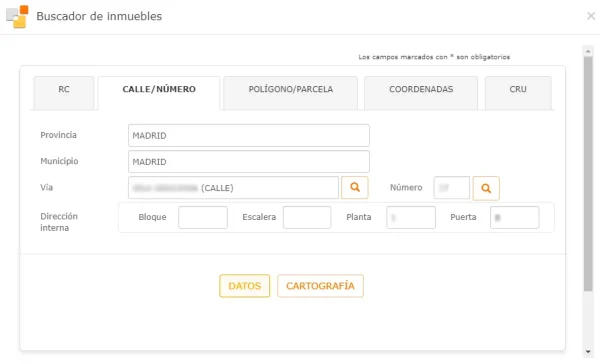Image resolution: width=600 pixels, height=364 pixels.
Task: Switch to the RC tab
Action: [64, 93]
